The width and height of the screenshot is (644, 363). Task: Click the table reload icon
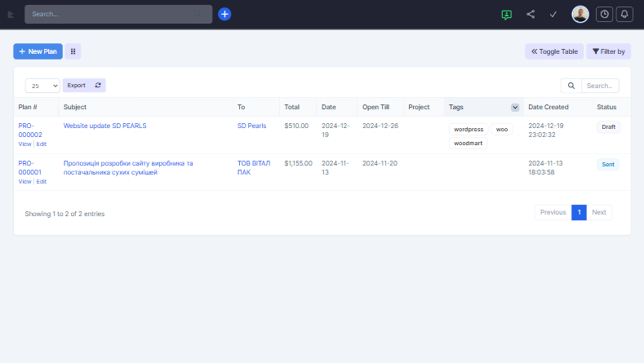point(98,85)
